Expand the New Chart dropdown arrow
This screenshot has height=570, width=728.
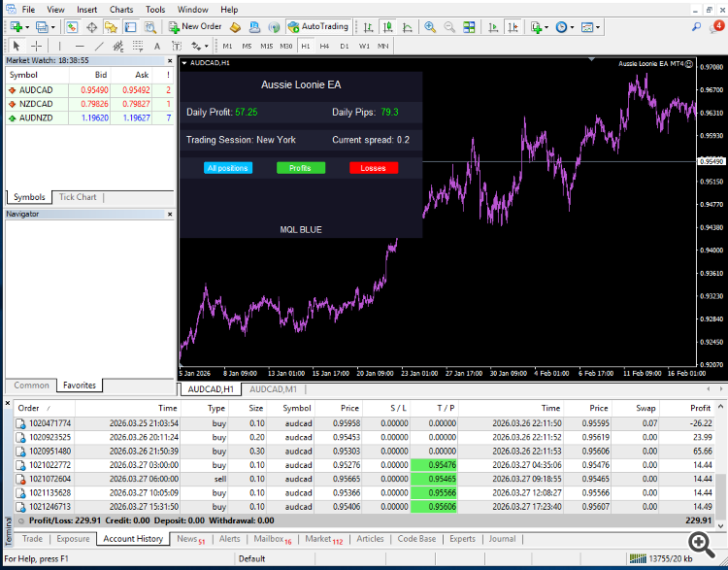[27, 27]
